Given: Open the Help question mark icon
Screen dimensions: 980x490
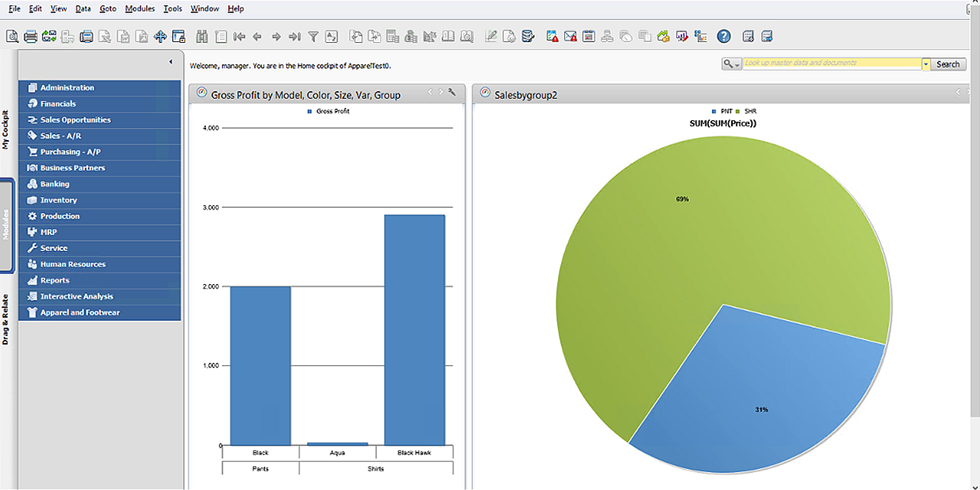Looking at the screenshot, I should click(x=724, y=36).
